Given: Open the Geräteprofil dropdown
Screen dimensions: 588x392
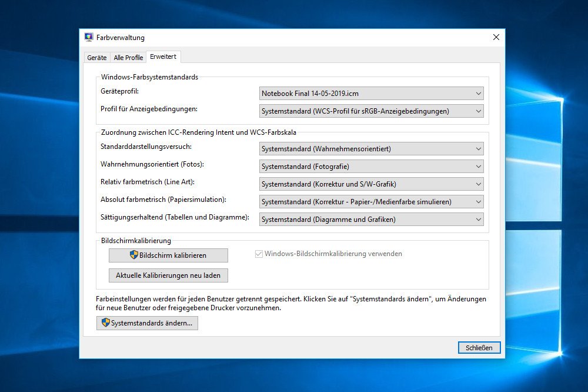Looking at the screenshot, I should 371,94.
